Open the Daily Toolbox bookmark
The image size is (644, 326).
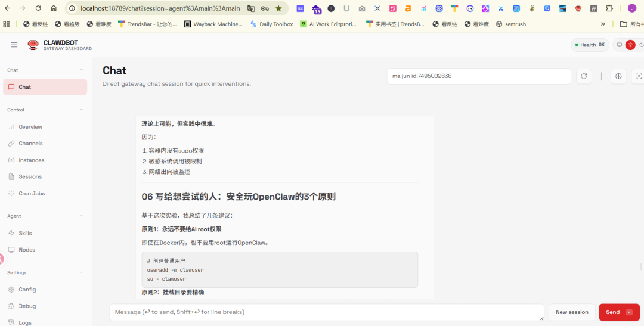271,24
